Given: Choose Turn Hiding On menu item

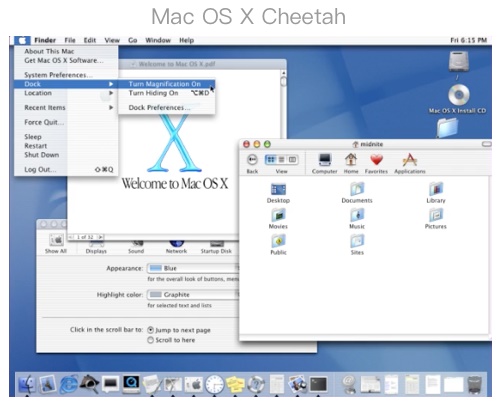Looking at the screenshot, I should [x=167, y=93].
